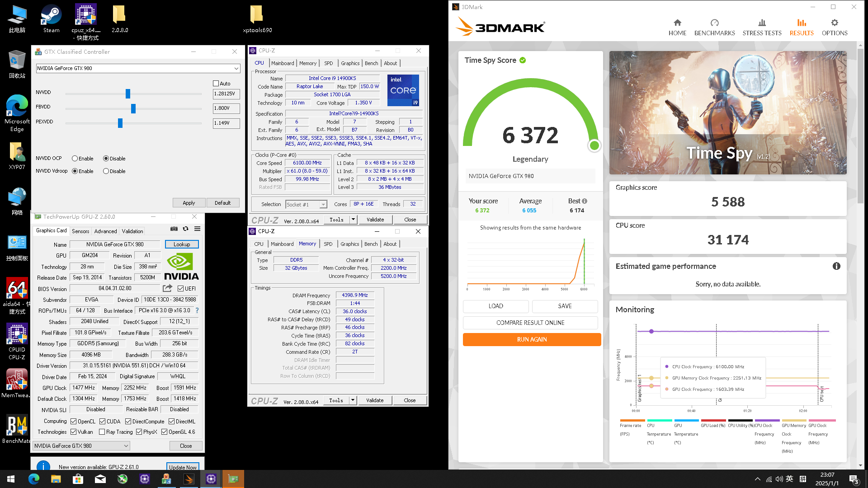Expand Socket #1 selection dropdown in CPU-Z
The height and width of the screenshot is (488, 868).
[x=323, y=205]
